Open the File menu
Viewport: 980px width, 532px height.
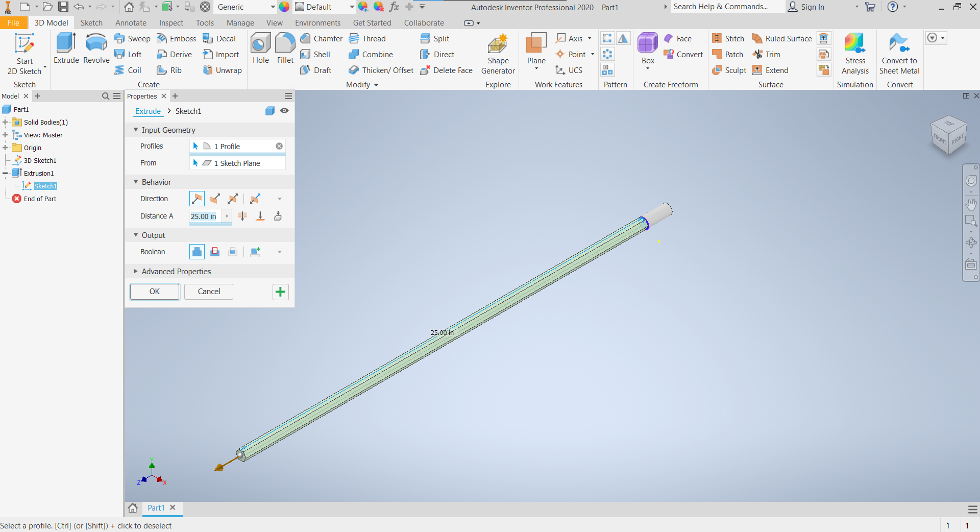coord(14,23)
